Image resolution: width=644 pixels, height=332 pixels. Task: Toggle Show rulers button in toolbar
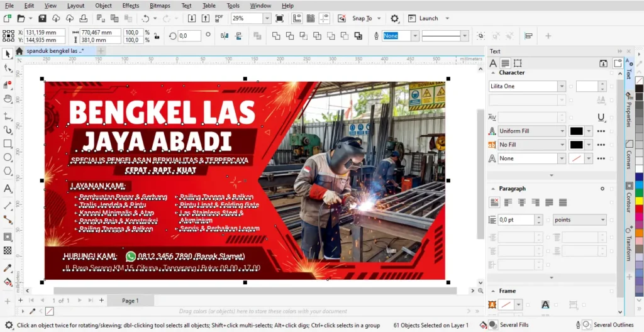coord(297,18)
